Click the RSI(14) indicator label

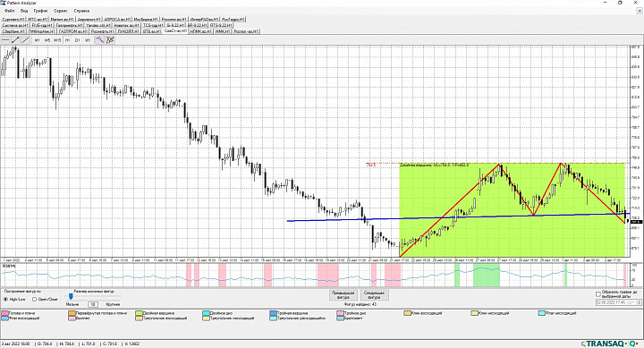coord(9,267)
